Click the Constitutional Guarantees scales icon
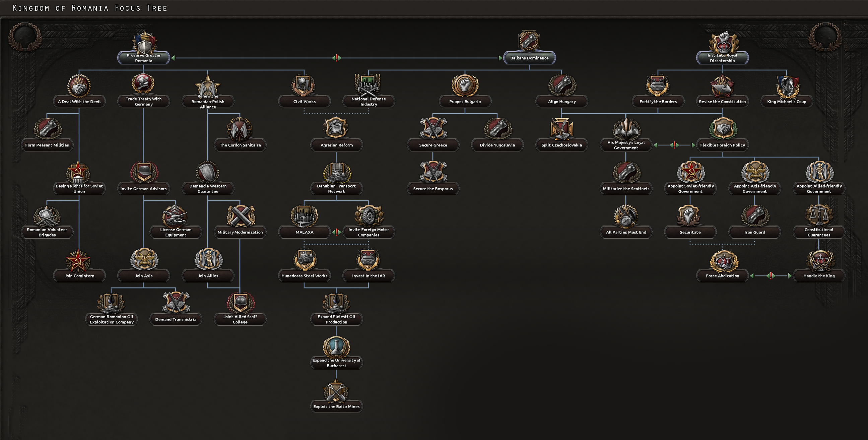Screen dimensions: 868x440 tap(819, 216)
